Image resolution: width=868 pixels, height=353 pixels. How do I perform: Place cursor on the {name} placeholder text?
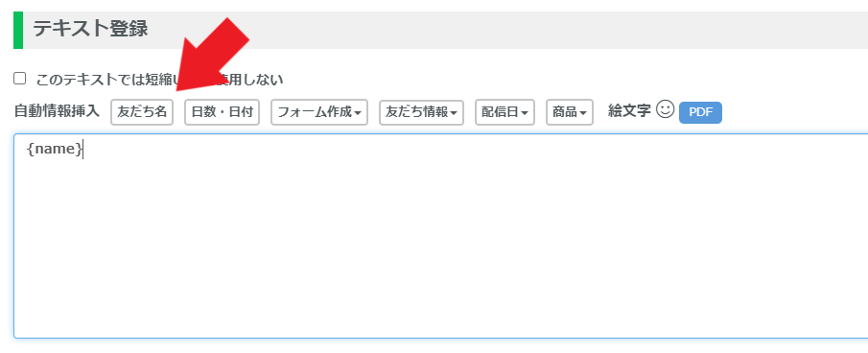pyautogui.click(x=55, y=149)
